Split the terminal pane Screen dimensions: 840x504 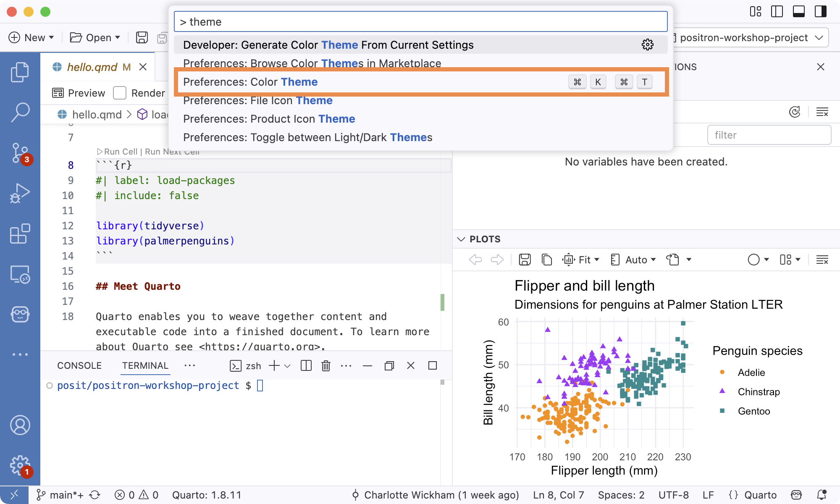[306, 365]
